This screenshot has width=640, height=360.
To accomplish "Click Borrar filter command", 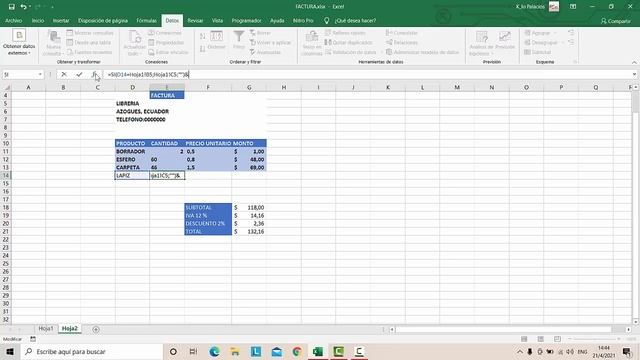I will pyautogui.click(x=260, y=33).
